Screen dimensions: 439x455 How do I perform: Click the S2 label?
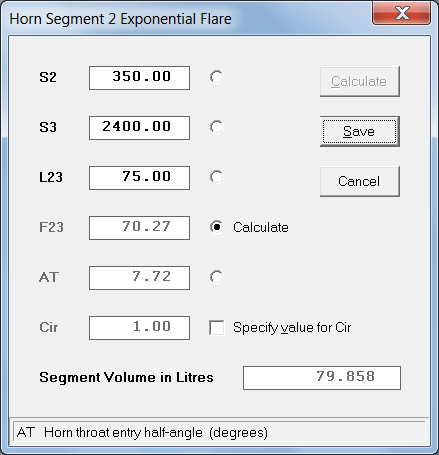(48, 77)
